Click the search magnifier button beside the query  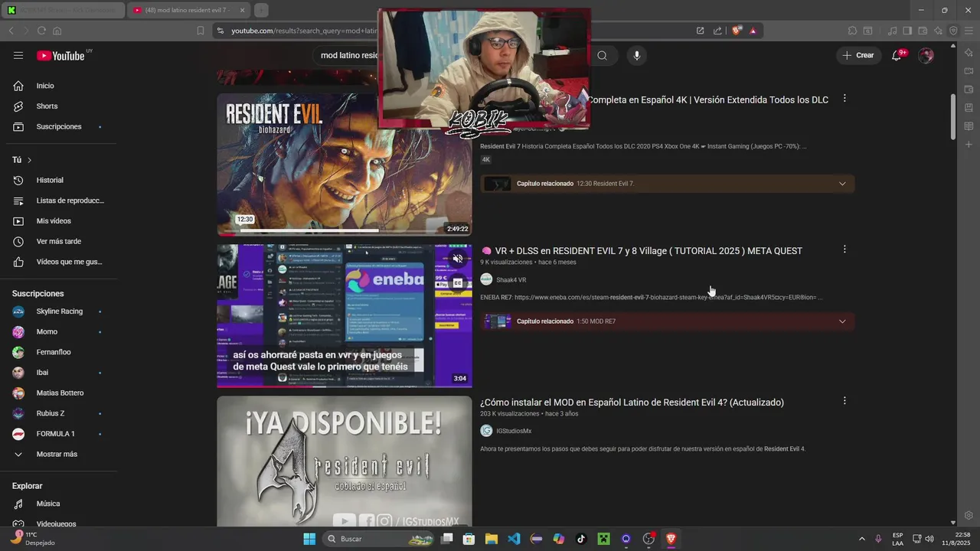(x=603, y=55)
